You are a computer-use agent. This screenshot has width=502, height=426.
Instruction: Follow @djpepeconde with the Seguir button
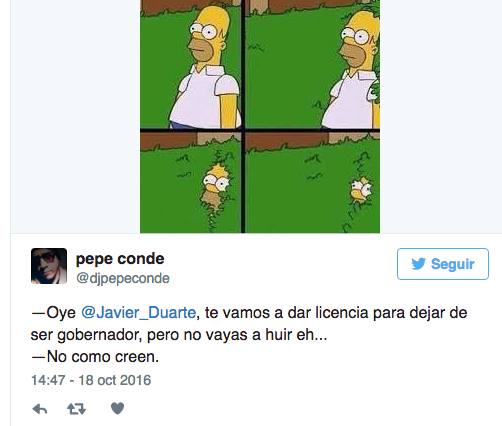443,264
